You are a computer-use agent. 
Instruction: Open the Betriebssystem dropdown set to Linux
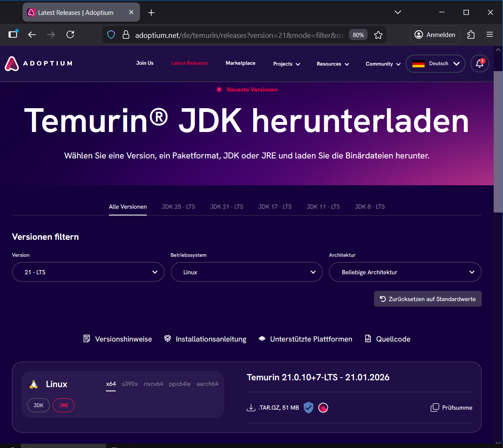coord(246,272)
